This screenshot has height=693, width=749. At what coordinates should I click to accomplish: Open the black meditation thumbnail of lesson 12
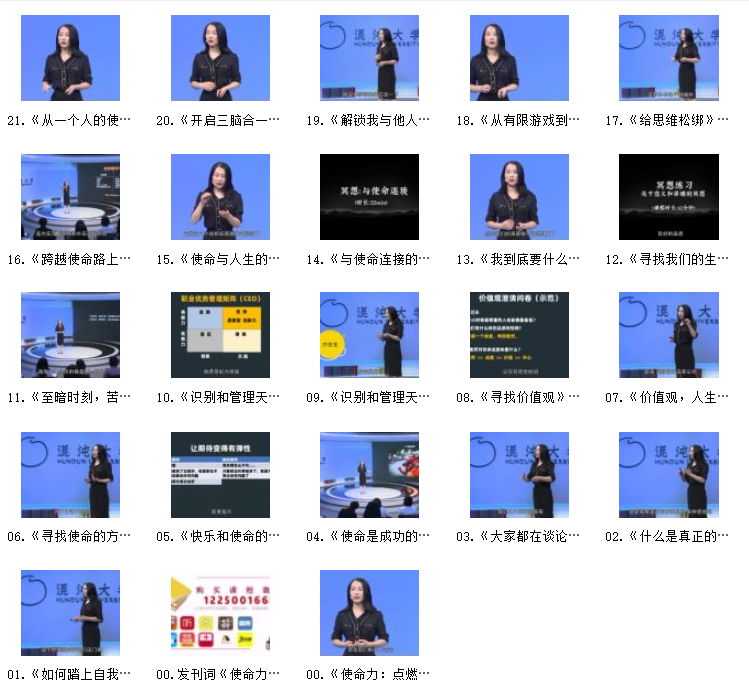[669, 197]
